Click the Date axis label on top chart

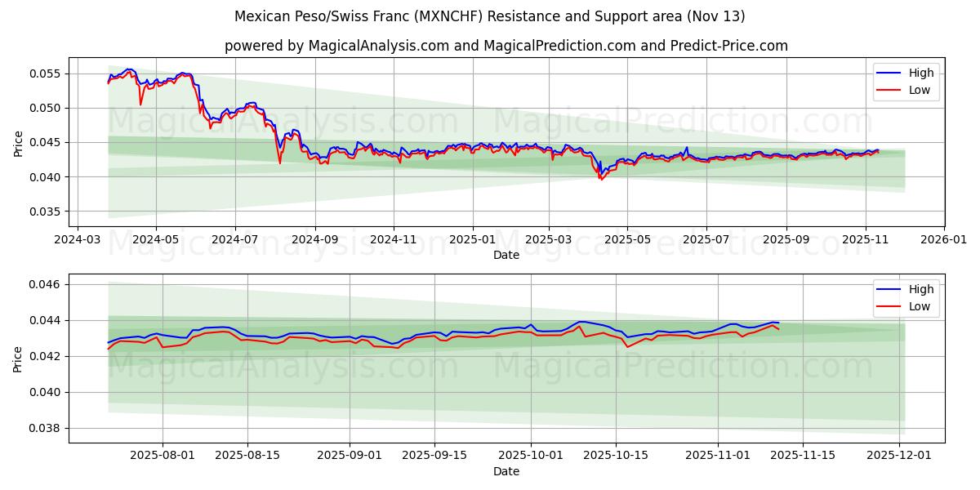pos(506,255)
